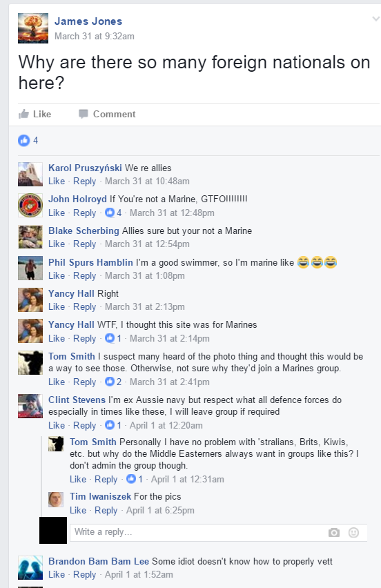Click the thumbs-up Like icon under the post
Screen dimensions: 381x588
click(23, 114)
